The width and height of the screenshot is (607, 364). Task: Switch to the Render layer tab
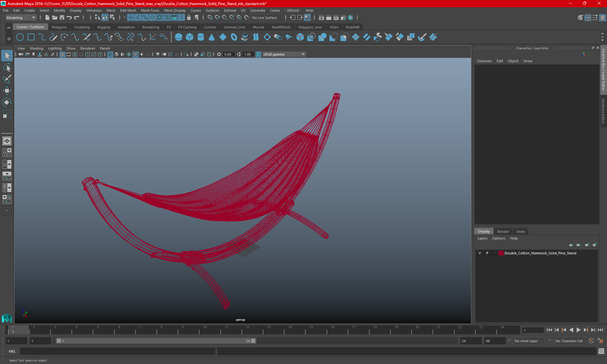[x=503, y=232]
